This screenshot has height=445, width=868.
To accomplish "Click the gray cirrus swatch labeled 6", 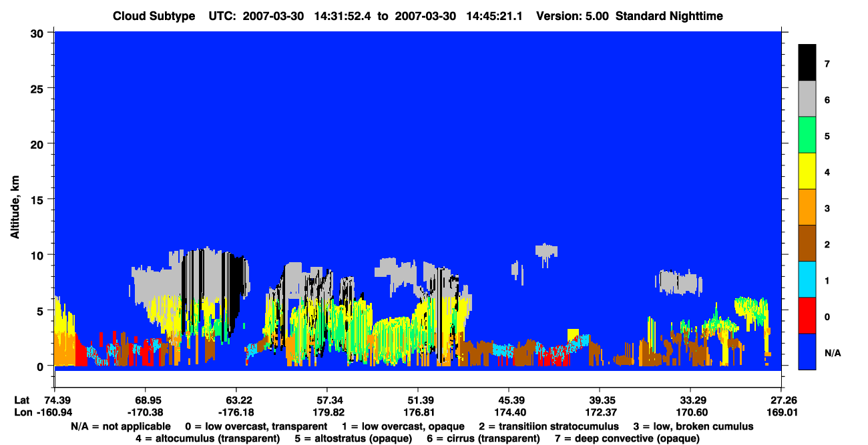I will tap(807, 99).
